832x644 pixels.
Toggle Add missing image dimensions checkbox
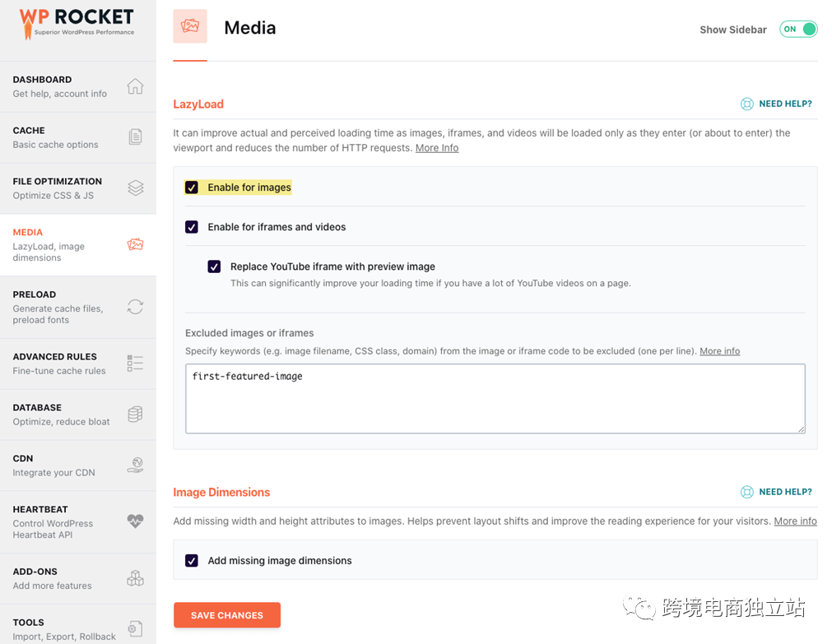[x=192, y=561]
